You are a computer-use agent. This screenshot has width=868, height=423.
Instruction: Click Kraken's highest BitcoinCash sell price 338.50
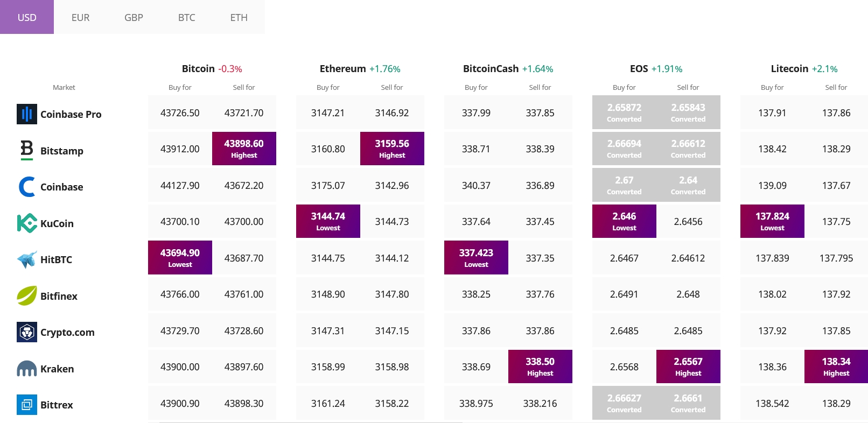(540, 366)
